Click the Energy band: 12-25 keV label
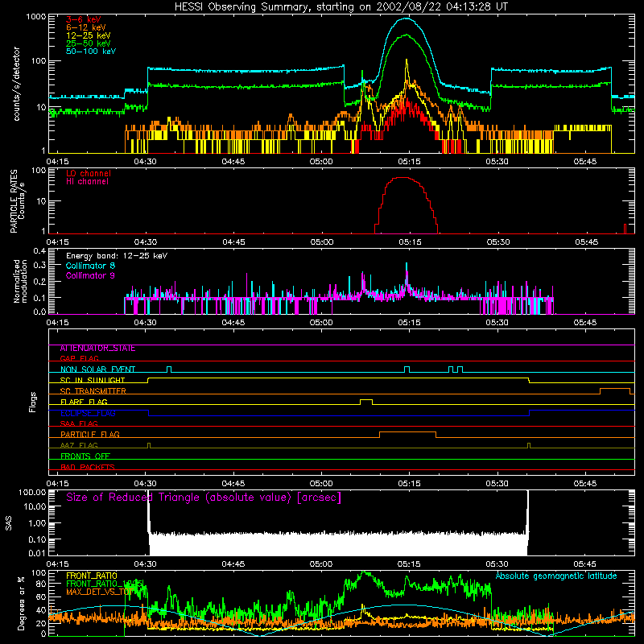The width and height of the screenshot is (644, 644). (x=117, y=256)
